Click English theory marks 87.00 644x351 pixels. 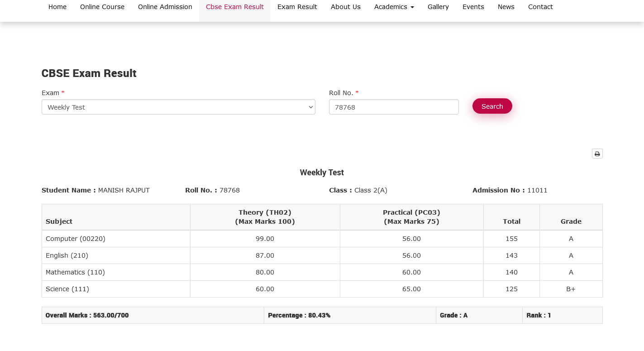point(265,255)
